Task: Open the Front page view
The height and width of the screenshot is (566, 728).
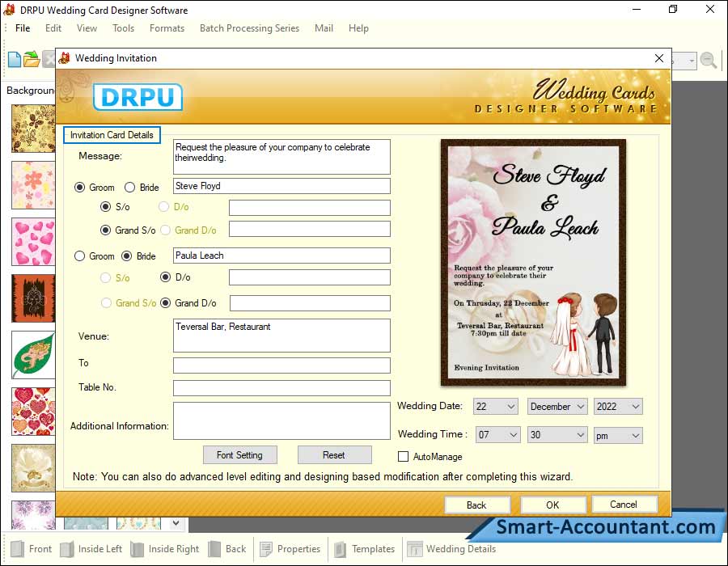Action: tap(31, 549)
